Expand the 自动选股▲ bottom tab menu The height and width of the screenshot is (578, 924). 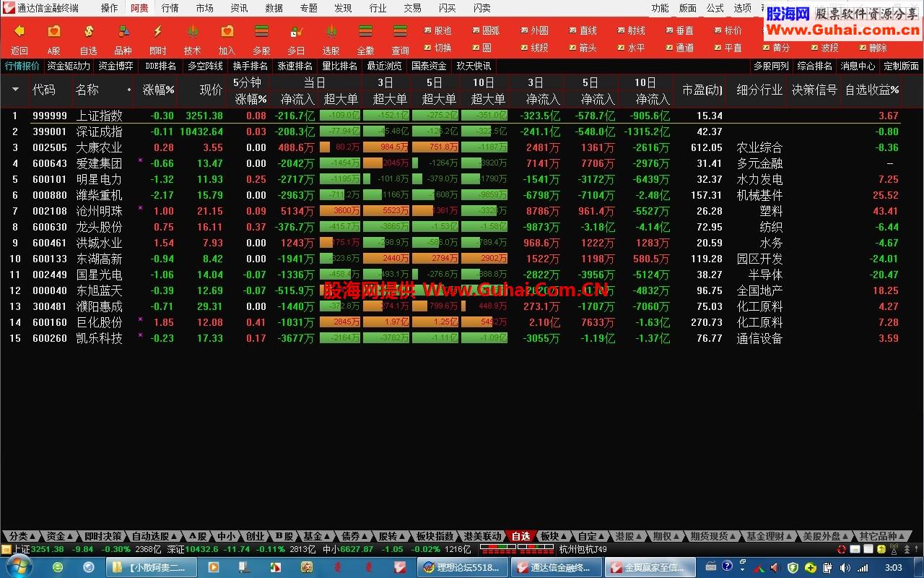[x=155, y=536]
